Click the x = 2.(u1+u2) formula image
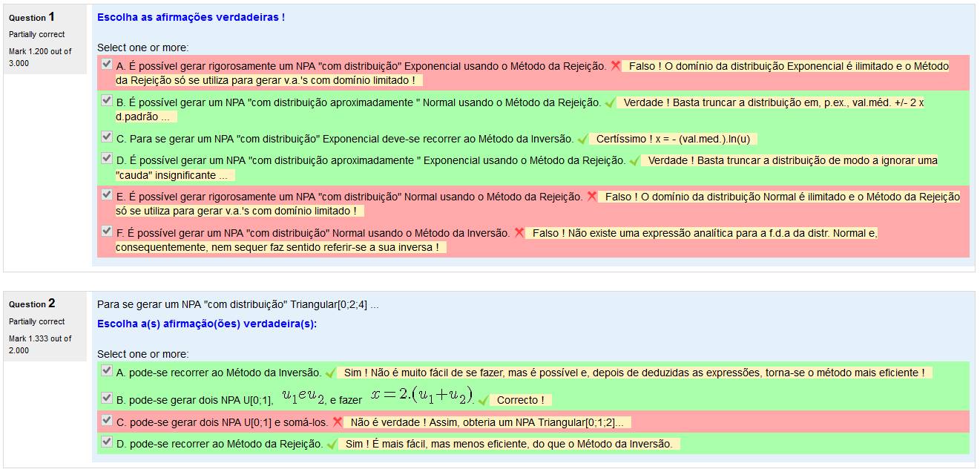Viewport: 980px width, 472px height. [422, 397]
